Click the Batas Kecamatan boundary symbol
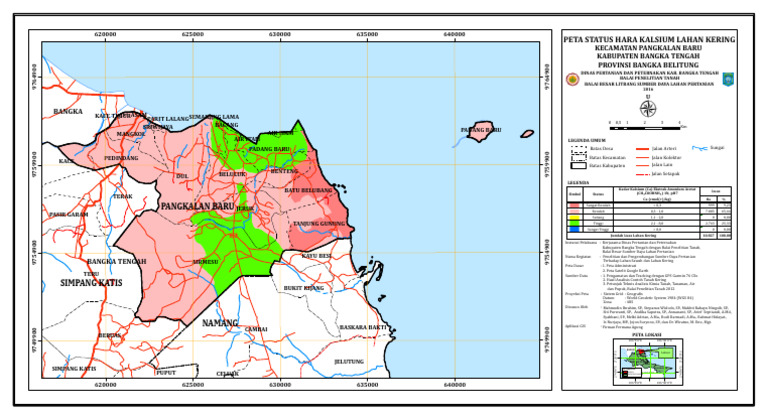The image size is (768, 419). point(578,157)
